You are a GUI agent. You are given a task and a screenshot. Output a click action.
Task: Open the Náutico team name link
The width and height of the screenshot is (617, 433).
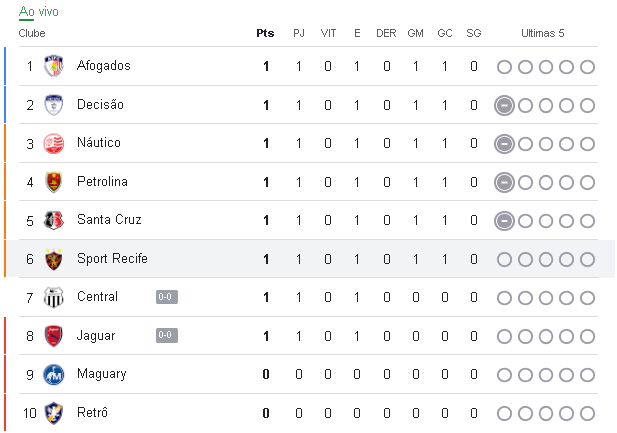point(99,142)
